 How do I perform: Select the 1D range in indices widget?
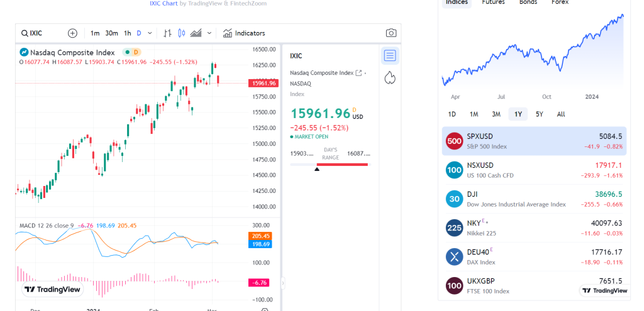click(x=452, y=114)
